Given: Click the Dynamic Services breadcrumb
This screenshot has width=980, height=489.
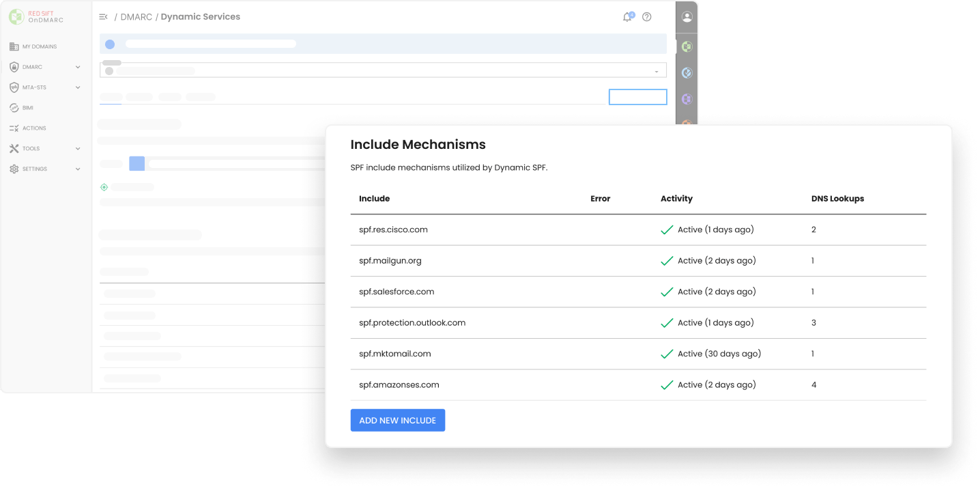Looking at the screenshot, I should (201, 16).
